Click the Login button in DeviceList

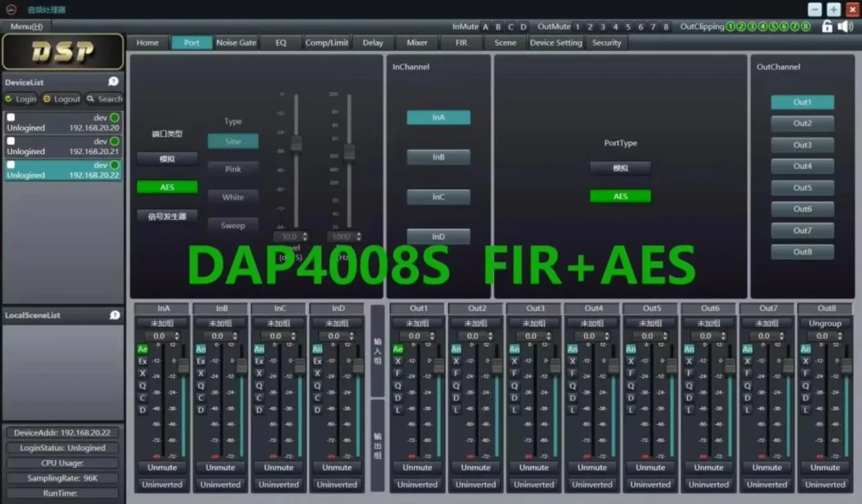[x=20, y=99]
